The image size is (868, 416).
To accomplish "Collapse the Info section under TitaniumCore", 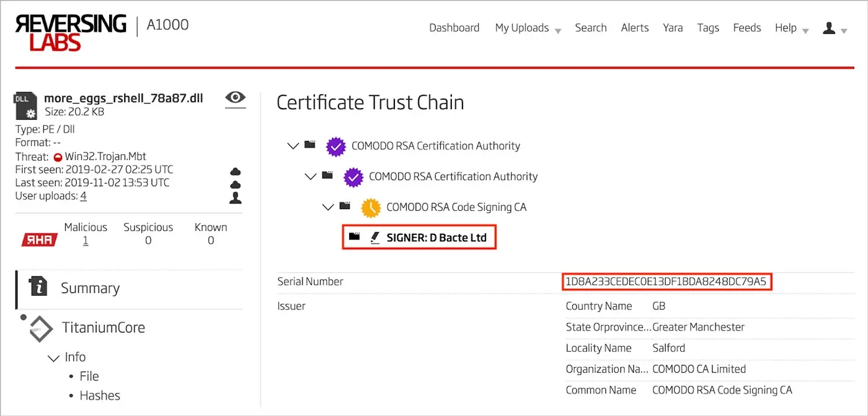I will pos(53,358).
